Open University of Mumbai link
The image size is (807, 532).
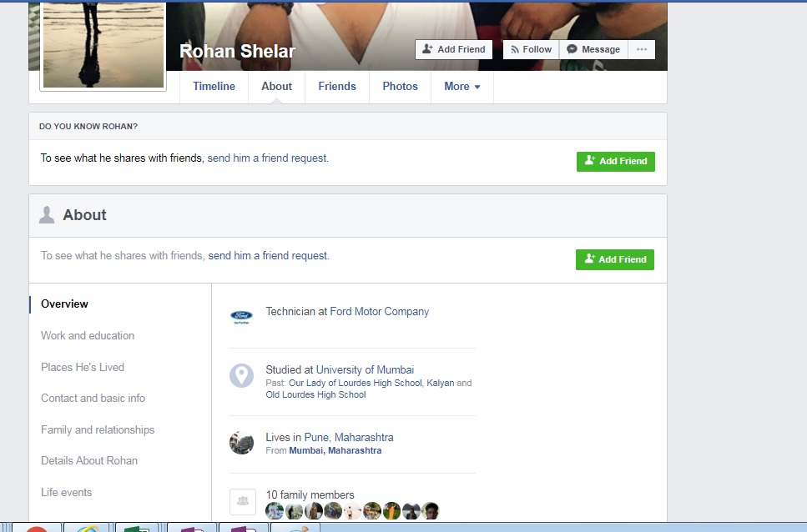tap(365, 369)
